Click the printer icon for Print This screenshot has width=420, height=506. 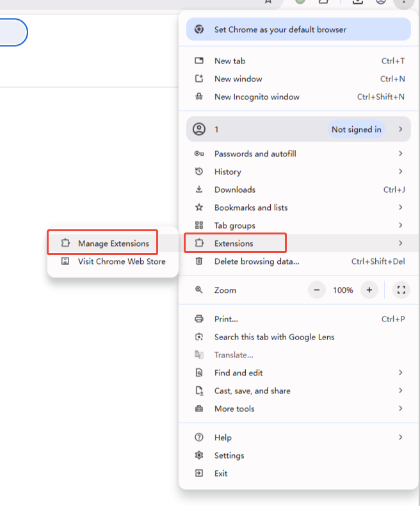click(x=199, y=319)
